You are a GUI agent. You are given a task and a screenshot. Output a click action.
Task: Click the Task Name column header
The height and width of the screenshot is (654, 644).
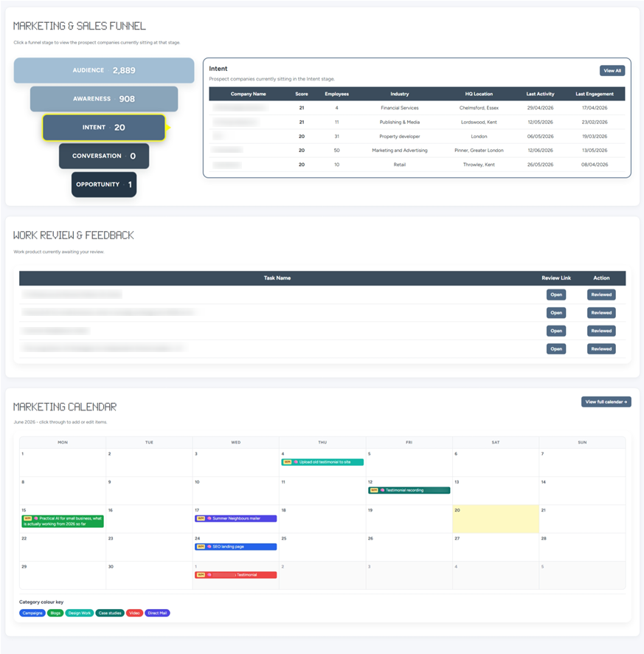(x=277, y=278)
